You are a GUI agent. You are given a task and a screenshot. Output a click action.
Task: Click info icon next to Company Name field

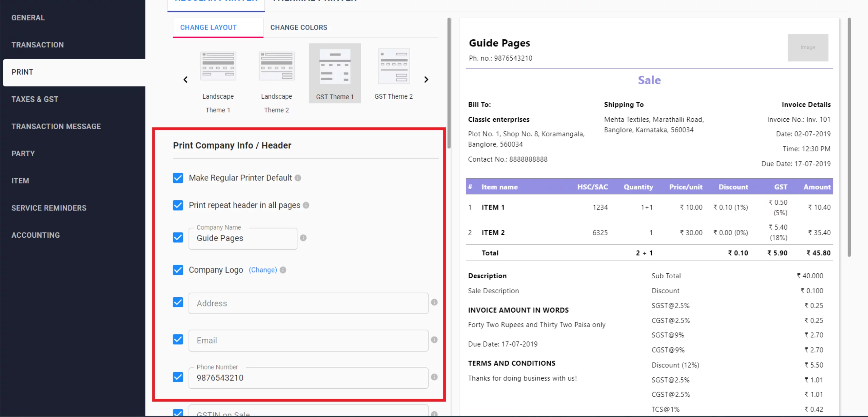pos(303,238)
